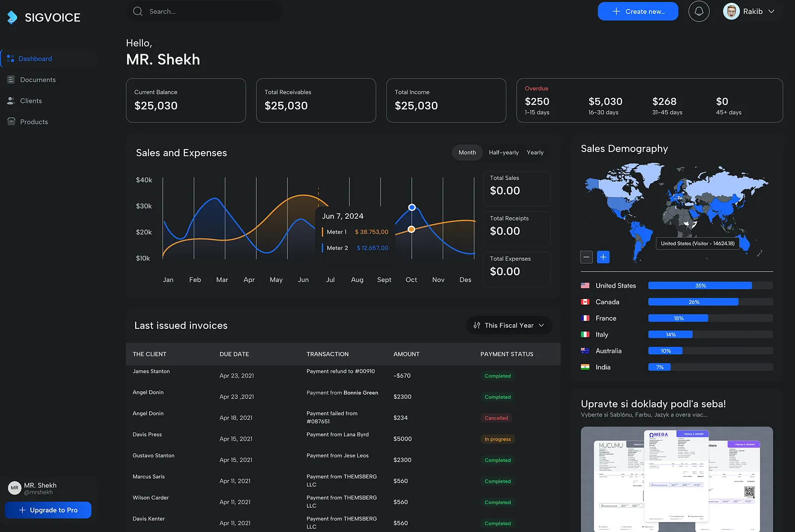The width and height of the screenshot is (795, 532).
Task: Switch chart to Yearly
Action: [x=535, y=152]
